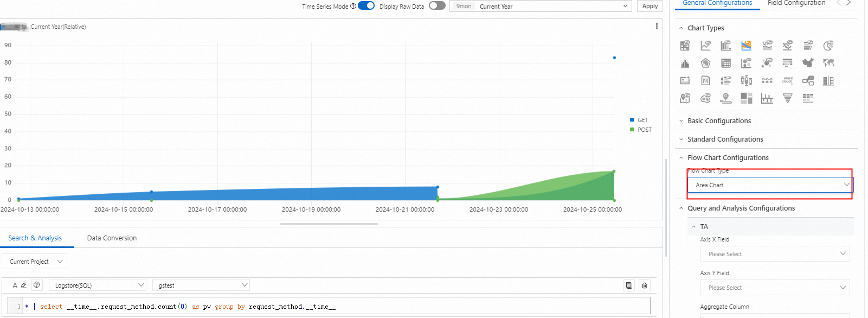Select the histogram chart icon

(685, 63)
